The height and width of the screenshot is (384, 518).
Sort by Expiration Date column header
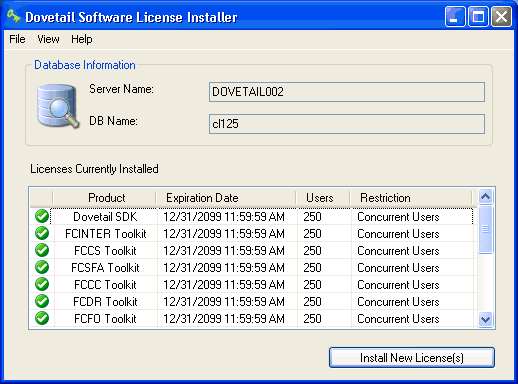tap(226, 198)
